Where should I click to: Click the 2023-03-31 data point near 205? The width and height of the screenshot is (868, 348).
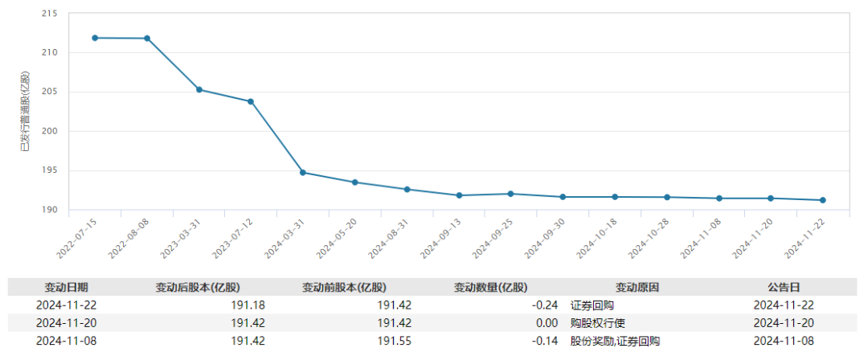(199, 89)
